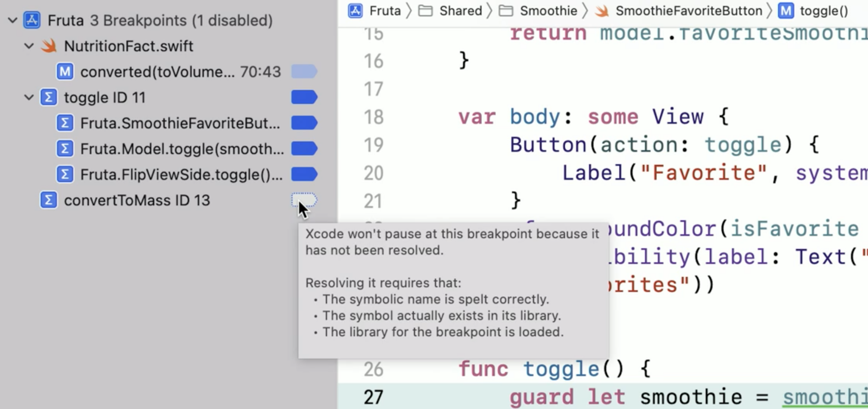The width and height of the screenshot is (868, 409).
Task: Collapse the Fruta breakpoints group
Action: pos(12,21)
